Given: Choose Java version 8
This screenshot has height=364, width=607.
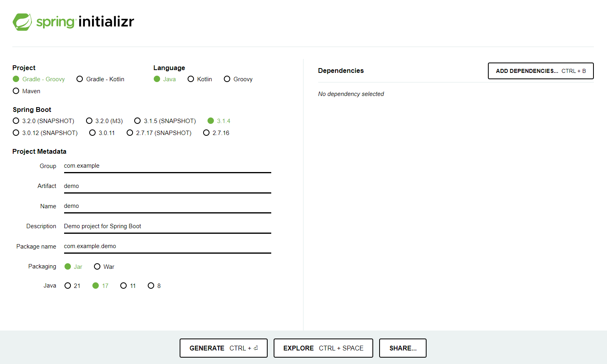Looking at the screenshot, I should 154,286.
